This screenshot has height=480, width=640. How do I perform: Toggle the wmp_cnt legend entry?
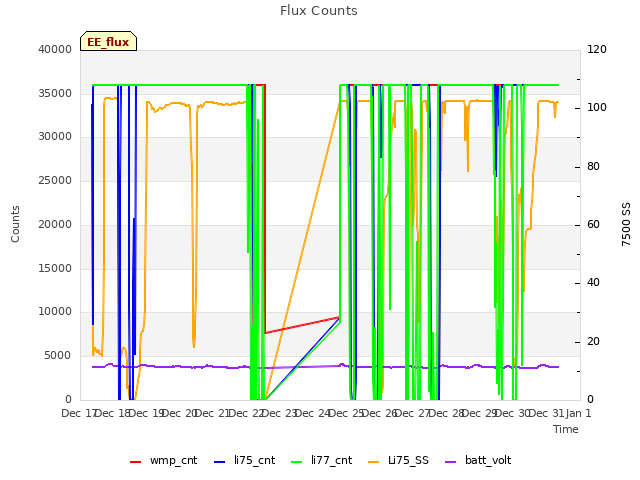pyautogui.click(x=164, y=460)
